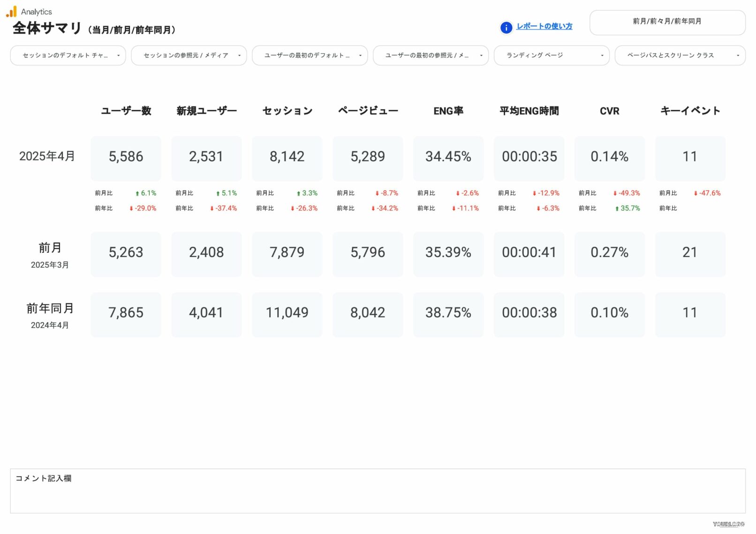Select the 11,049 prior year sessions card
The width and height of the screenshot is (756, 534).
(x=287, y=313)
